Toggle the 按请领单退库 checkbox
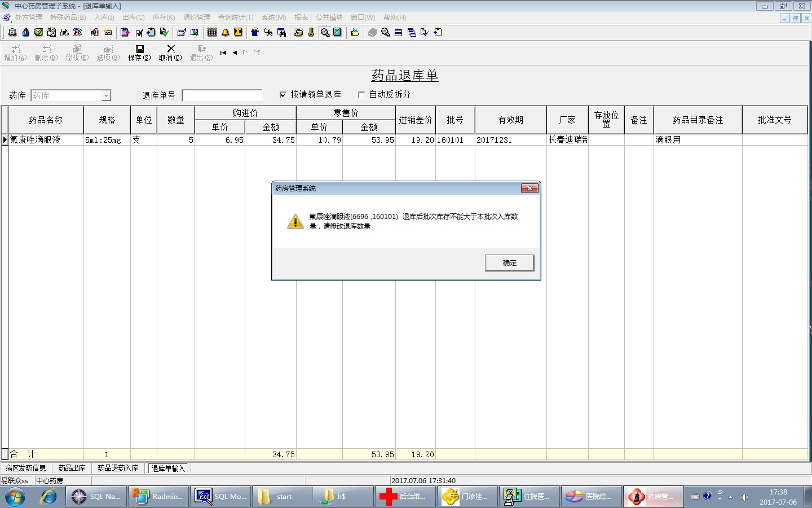 point(283,95)
